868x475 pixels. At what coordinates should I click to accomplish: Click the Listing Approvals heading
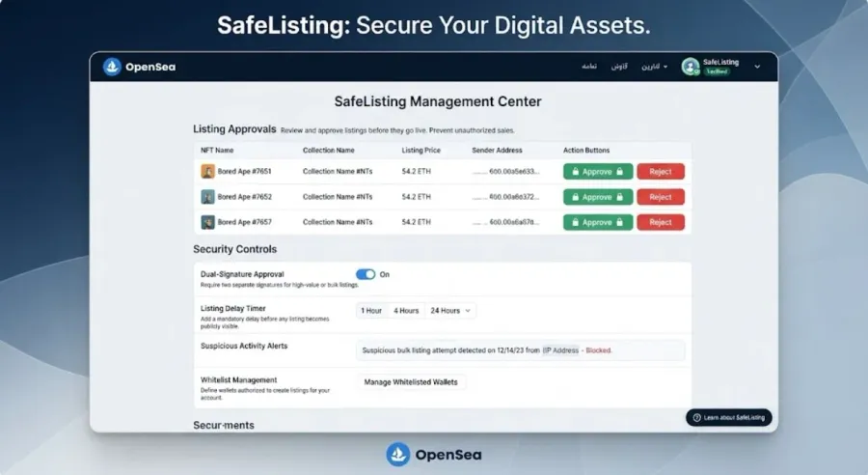pyautogui.click(x=234, y=129)
